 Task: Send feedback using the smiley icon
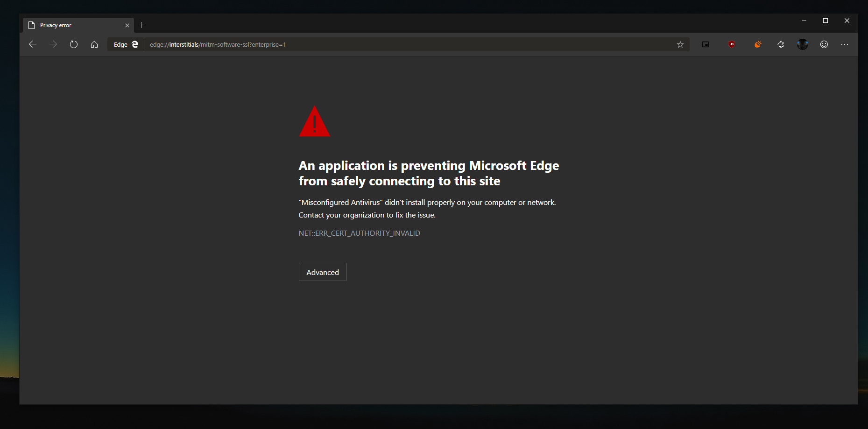pos(824,44)
